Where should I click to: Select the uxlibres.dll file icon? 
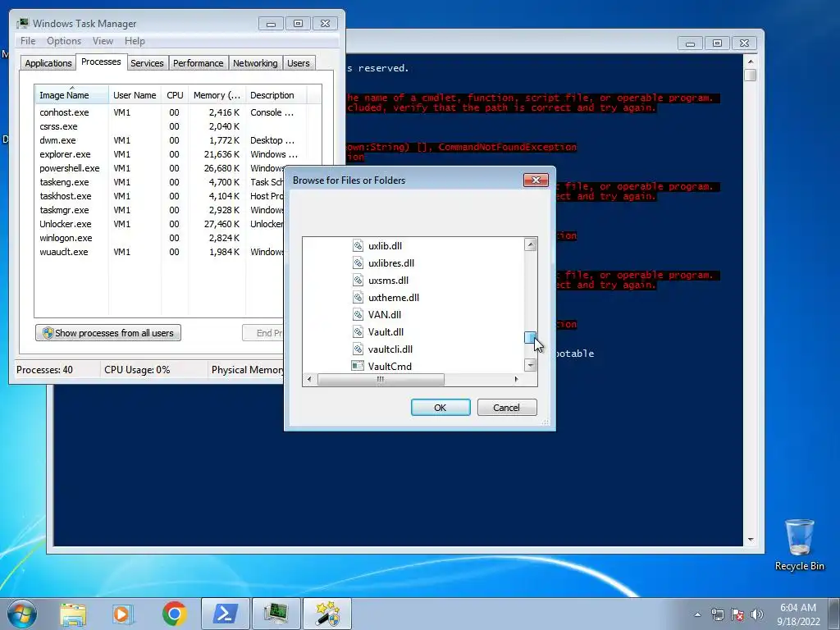click(358, 263)
